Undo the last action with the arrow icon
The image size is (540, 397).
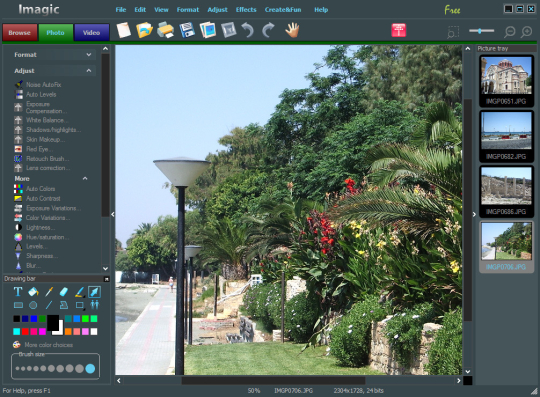point(248,30)
